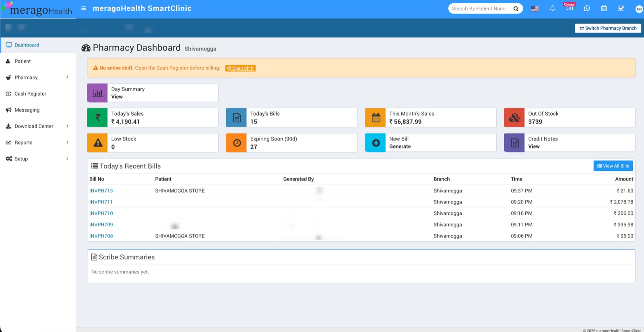
Task: Click the This Month's Sales ₹ 56,837.99 value
Action: [405, 122]
